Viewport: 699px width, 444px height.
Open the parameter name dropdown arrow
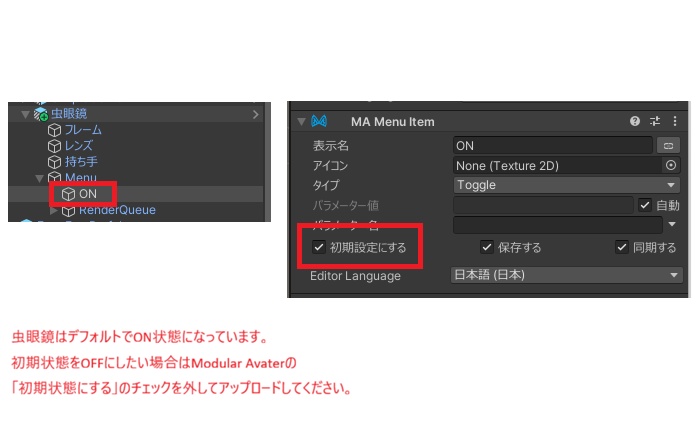click(x=672, y=224)
